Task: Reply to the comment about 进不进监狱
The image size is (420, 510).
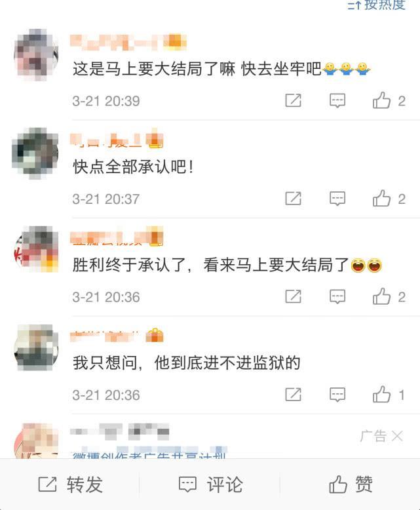Action: click(x=337, y=395)
